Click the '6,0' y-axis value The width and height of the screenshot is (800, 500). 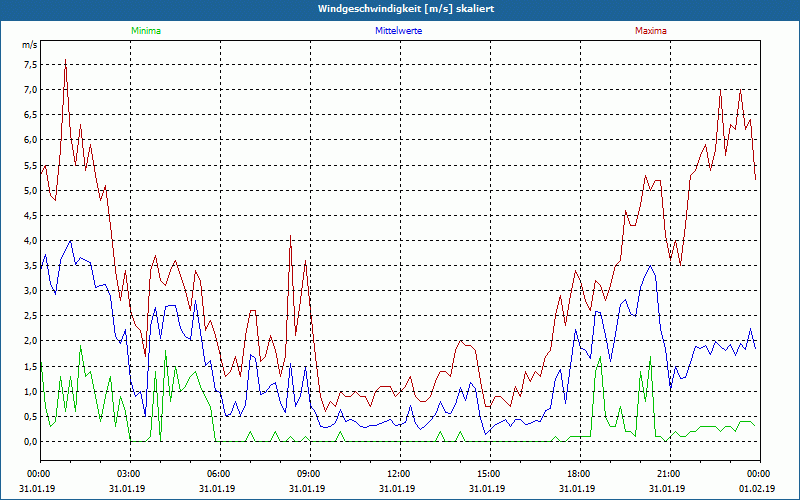(x=30, y=140)
